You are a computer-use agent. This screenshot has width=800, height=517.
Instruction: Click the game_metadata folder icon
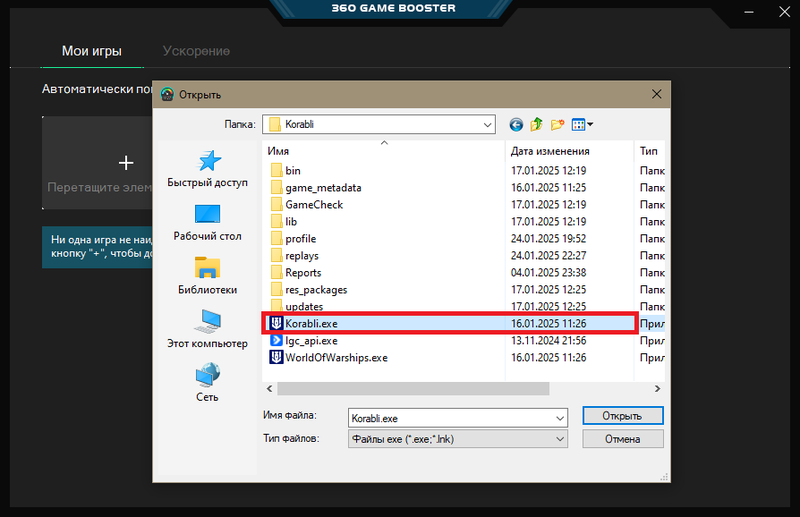tap(276, 187)
